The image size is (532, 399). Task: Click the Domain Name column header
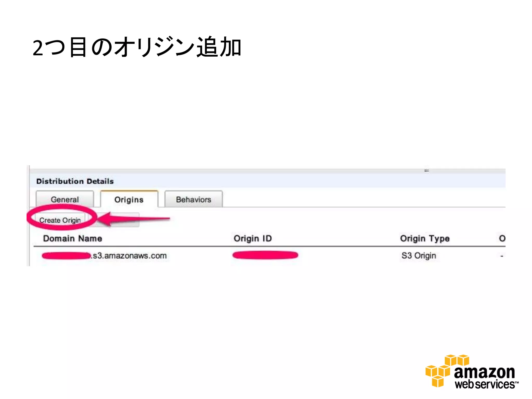click(72, 238)
